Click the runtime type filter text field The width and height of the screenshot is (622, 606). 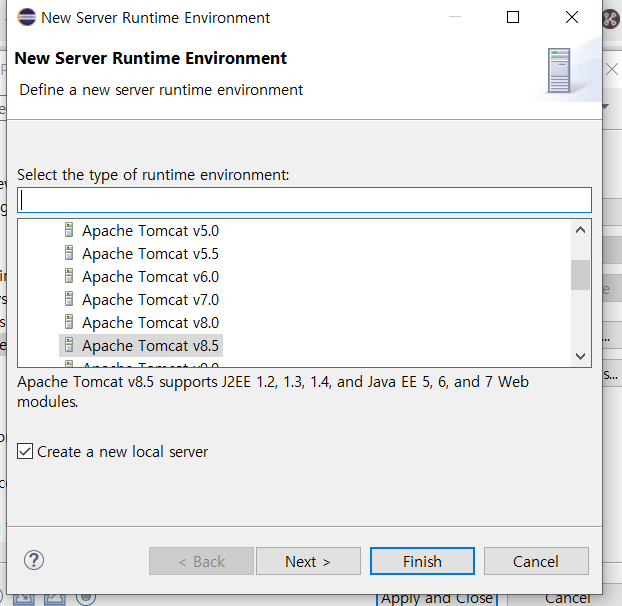pyautogui.click(x=304, y=200)
